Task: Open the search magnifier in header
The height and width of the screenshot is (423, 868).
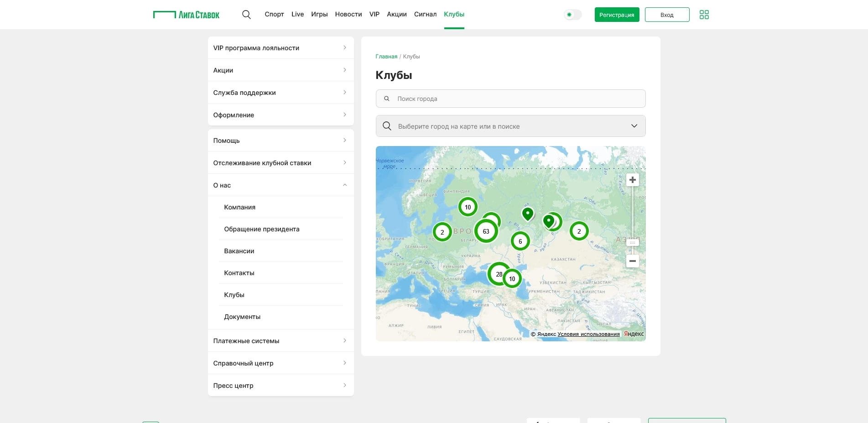Action: click(246, 15)
